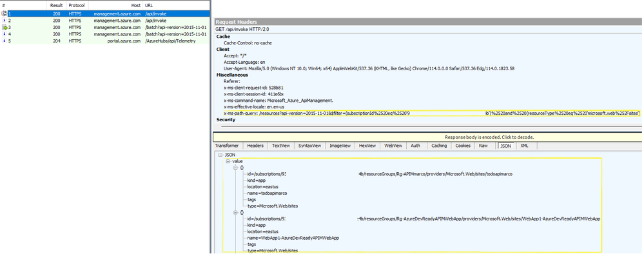Open the Raw response tab

pyautogui.click(x=483, y=146)
